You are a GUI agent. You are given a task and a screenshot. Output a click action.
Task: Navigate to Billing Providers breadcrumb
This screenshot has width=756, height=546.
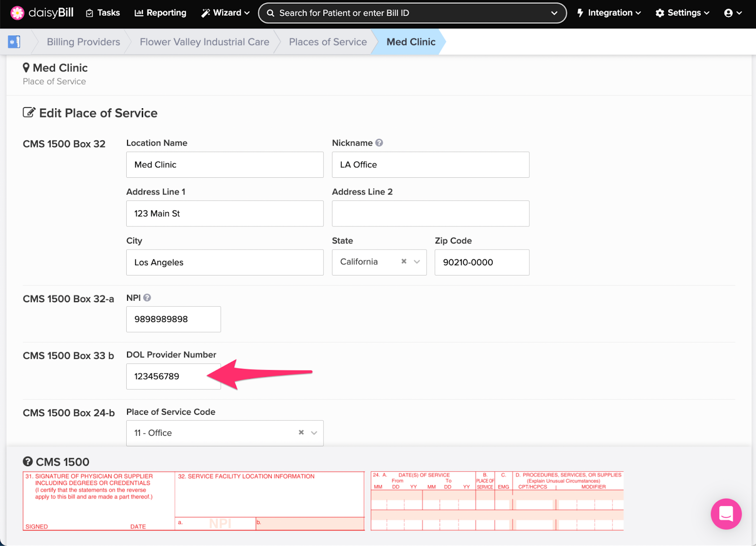83,42
